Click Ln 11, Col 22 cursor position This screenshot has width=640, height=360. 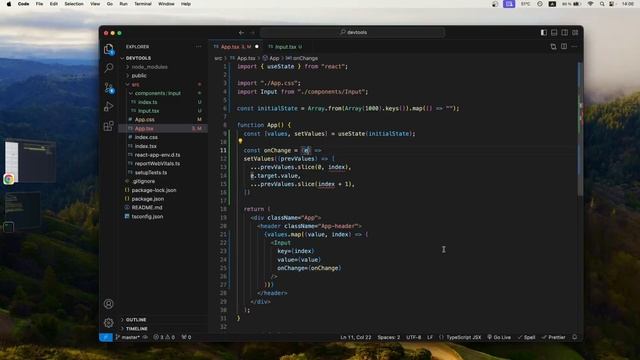[356, 337]
